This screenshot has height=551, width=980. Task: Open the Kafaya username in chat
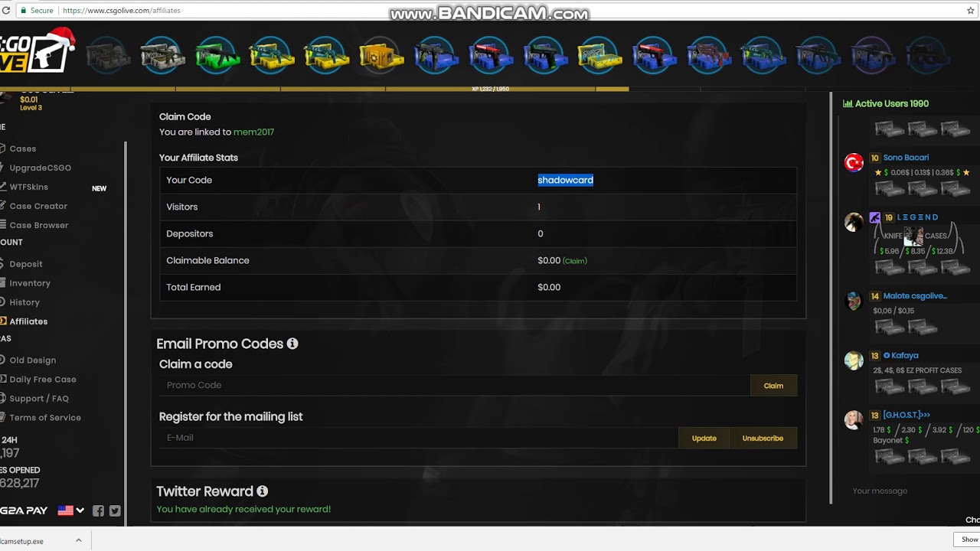[904, 355]
